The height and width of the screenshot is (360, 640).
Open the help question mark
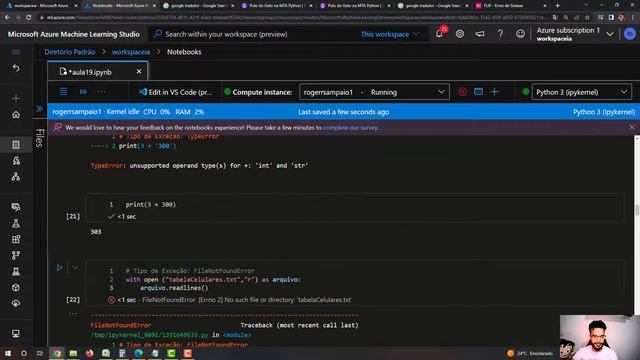[500, 34]
